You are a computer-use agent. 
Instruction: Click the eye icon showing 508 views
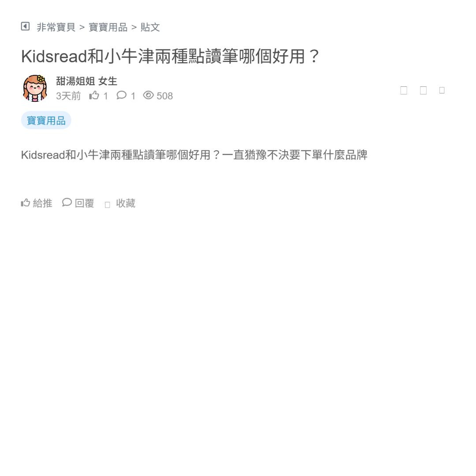pyautogui.click(x=149, y=95)
